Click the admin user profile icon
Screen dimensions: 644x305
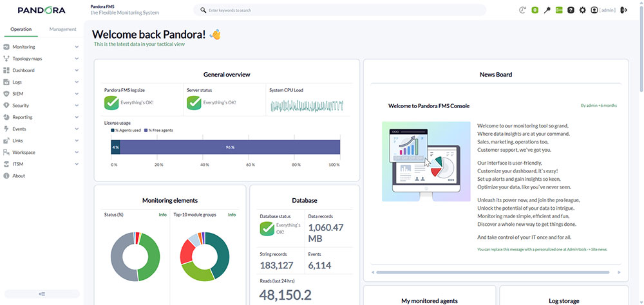tap(594, 10)
